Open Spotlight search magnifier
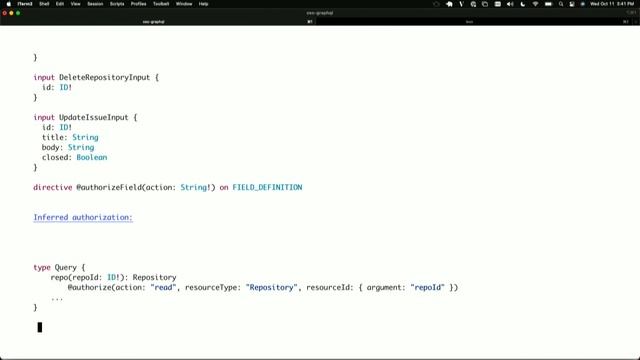640x360 pixels. pos(561,4)
